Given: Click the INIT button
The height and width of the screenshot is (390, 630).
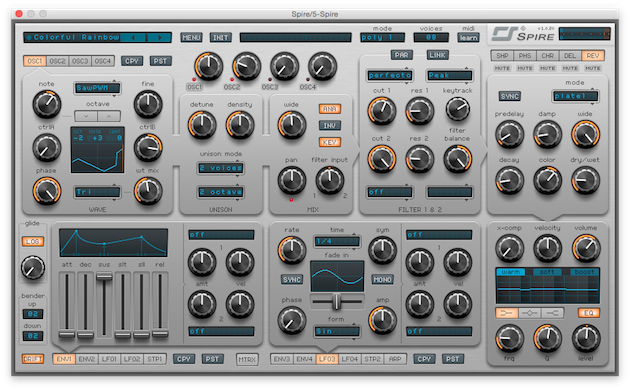Looking at the screenshot, I should click(221, 37).
